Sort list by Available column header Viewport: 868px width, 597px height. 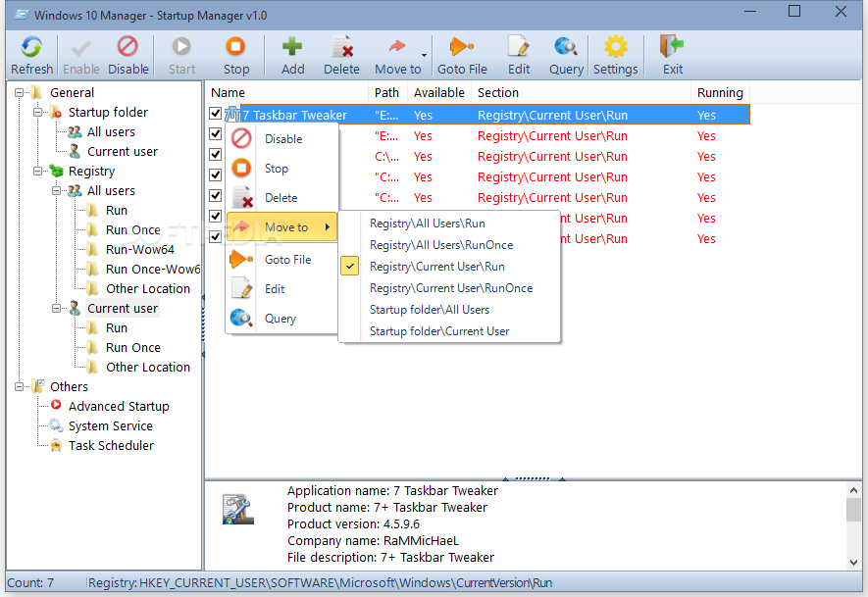pos(439,92)
